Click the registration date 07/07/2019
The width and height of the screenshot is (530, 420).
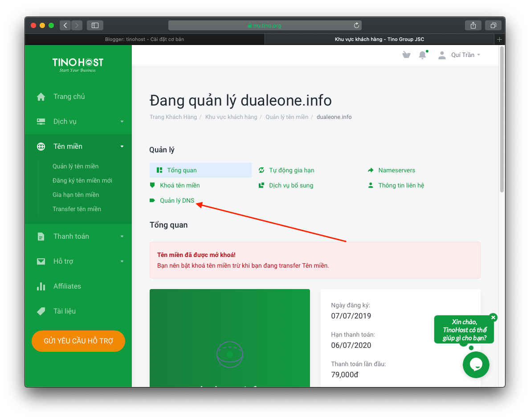pos(351,316)
